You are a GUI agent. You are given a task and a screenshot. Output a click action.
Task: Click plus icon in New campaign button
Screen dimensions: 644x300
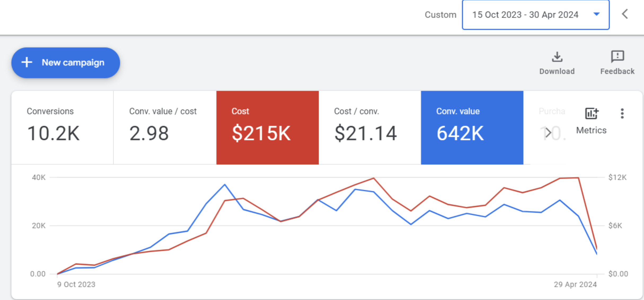pyautogui.click(x=27, y=63)
